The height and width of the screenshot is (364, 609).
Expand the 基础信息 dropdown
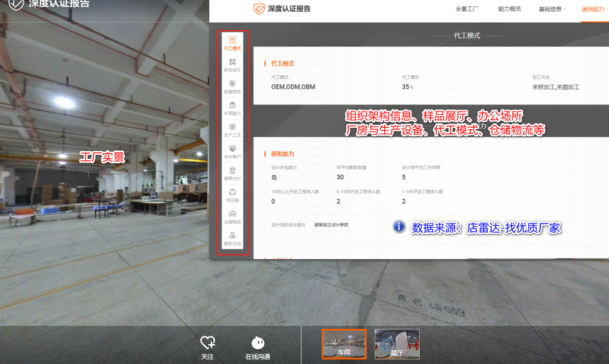pos(551,9)
